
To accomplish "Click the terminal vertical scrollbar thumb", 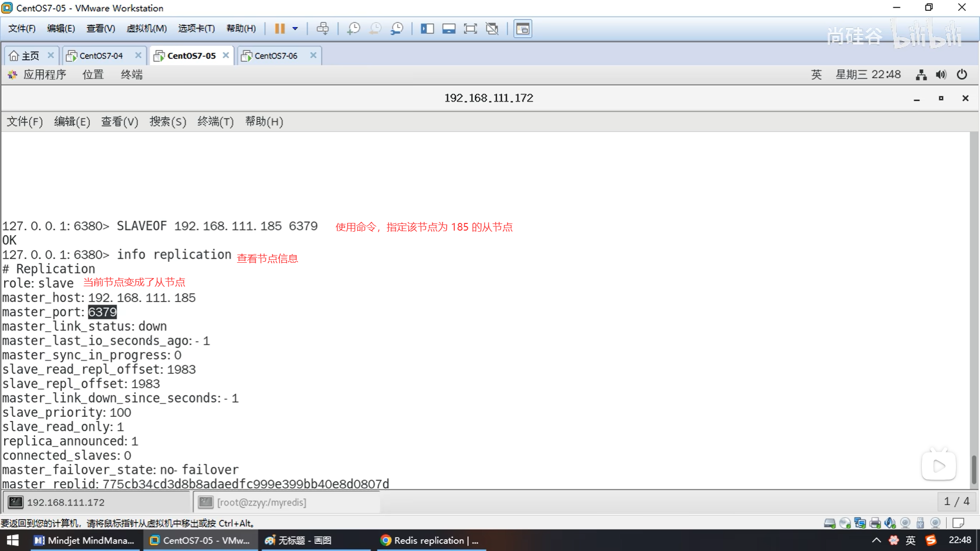I will click(x=974, y=469).
